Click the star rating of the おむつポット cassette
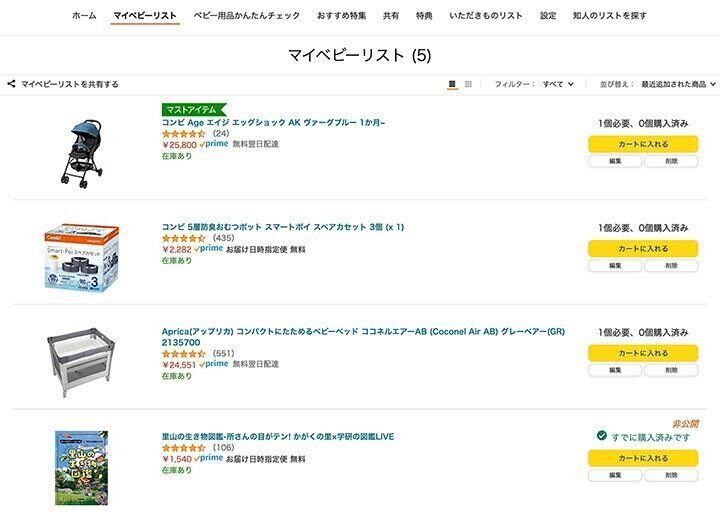This screenshot has height=522, width=720. click(184, 238)
